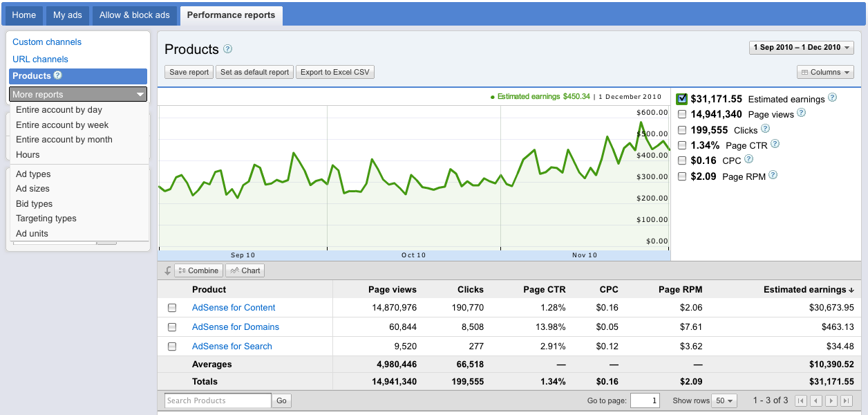Image resolution: width=868 pixels, height=415 pixels.
Task: Choose Entire account by day report
Action: tap(59, 110)
